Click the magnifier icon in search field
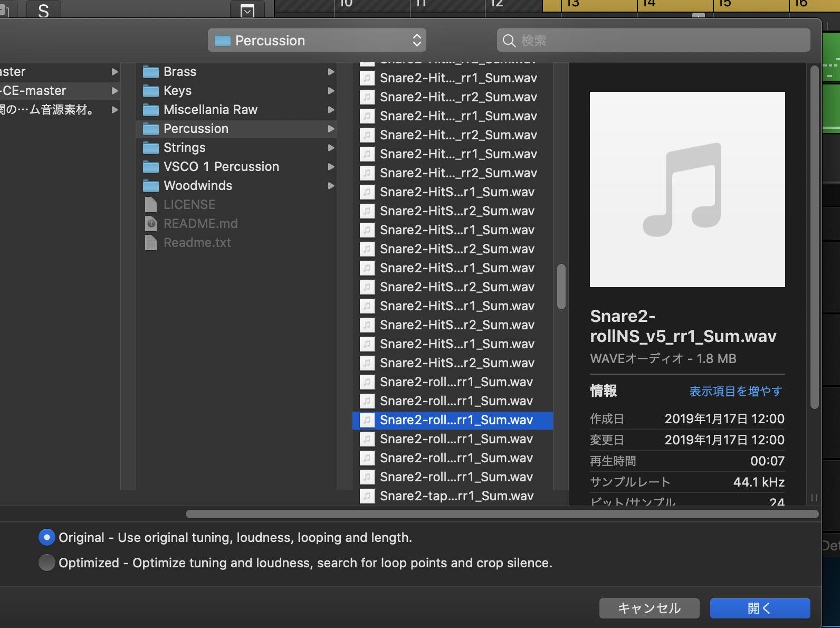 [509, 41]
